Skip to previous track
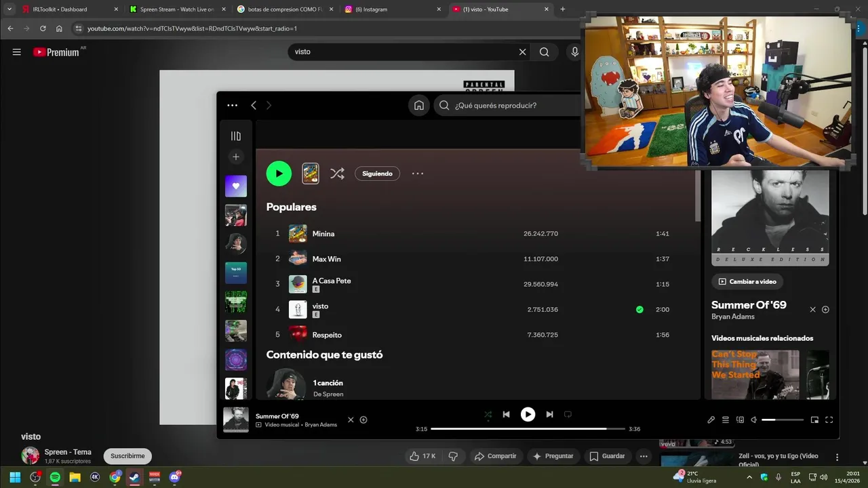 click(x=506, y=414)
